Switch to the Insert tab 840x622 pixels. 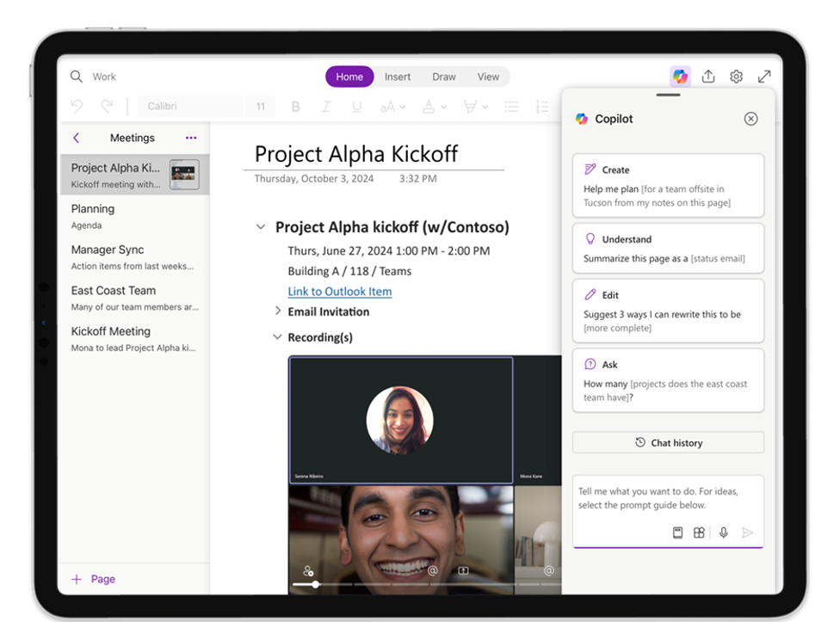pos(398,77)
